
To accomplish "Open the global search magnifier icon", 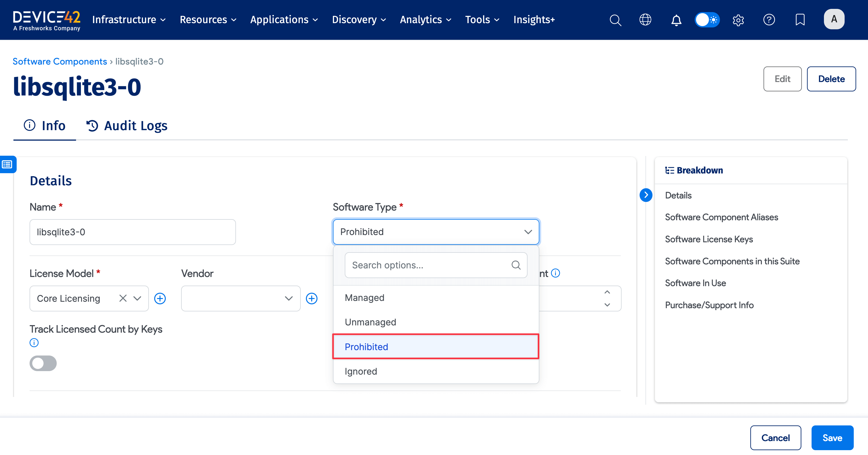I will pyautogui.click(x=615, y=20).
